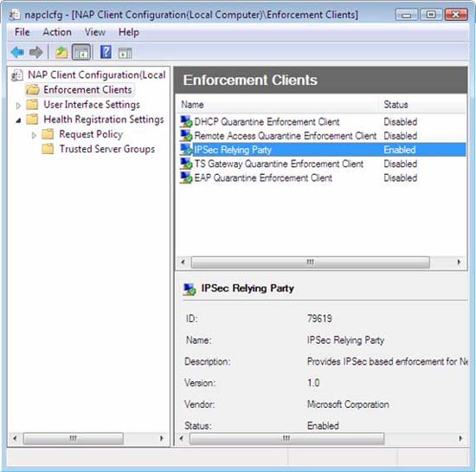This screenshot has width=476, height=472.
Task: Click the details pane scroll right arrow
Action: [x=460, y=438]
